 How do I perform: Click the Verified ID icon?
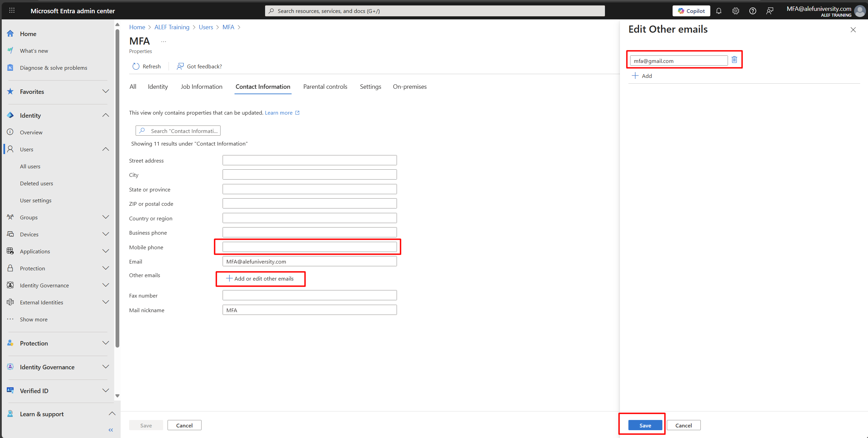(10, 390)
